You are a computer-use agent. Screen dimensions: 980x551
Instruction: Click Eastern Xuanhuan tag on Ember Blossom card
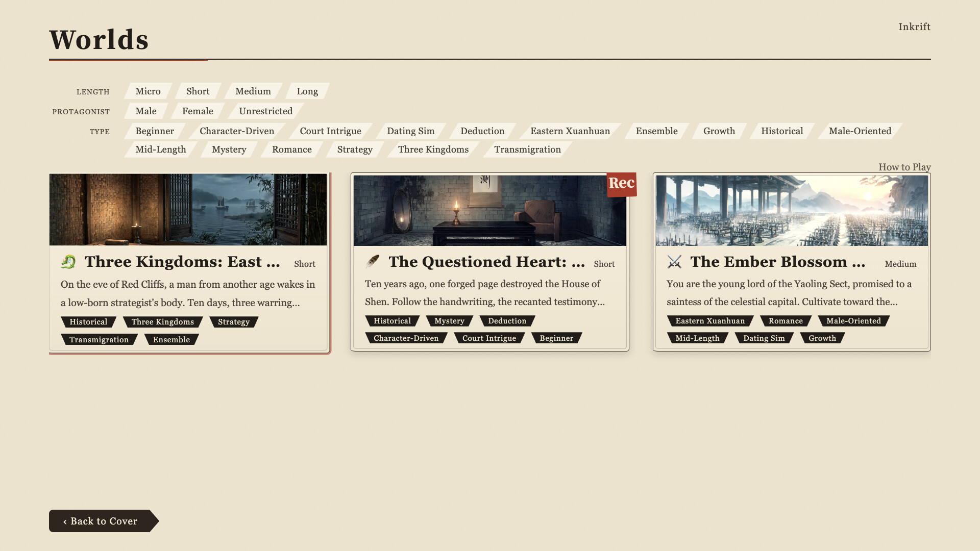click(x=710, y=321)
